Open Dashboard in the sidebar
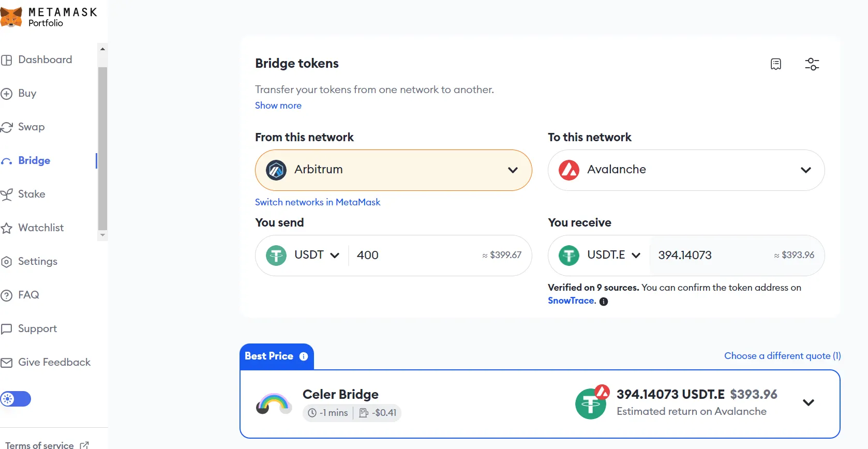 (x=44, y=60)
